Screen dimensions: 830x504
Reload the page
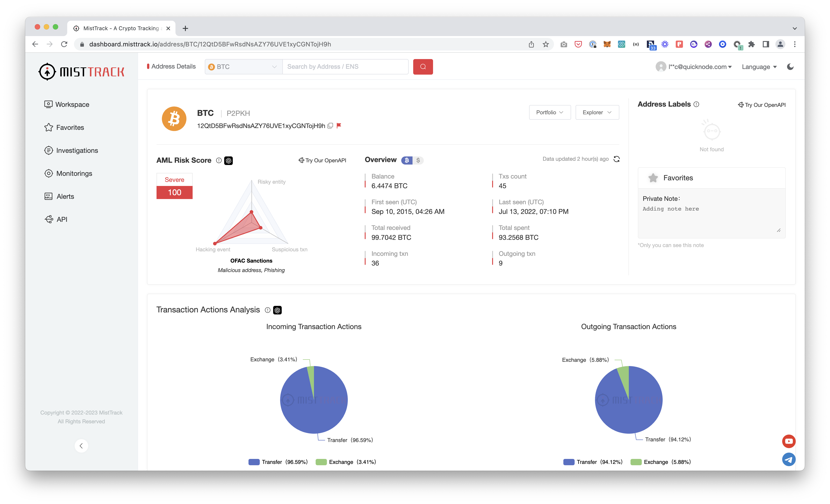[x=64, y=44]
